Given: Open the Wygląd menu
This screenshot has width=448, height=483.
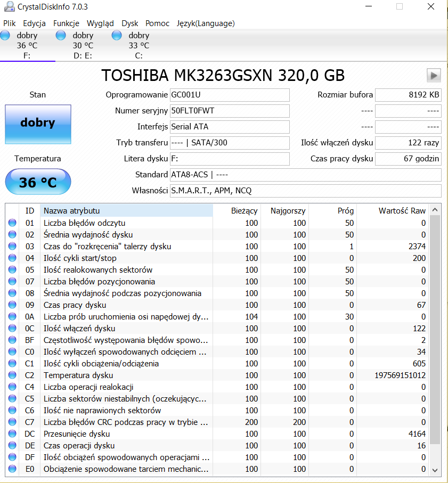Looking at the screenshot, I should pos(101,23).
